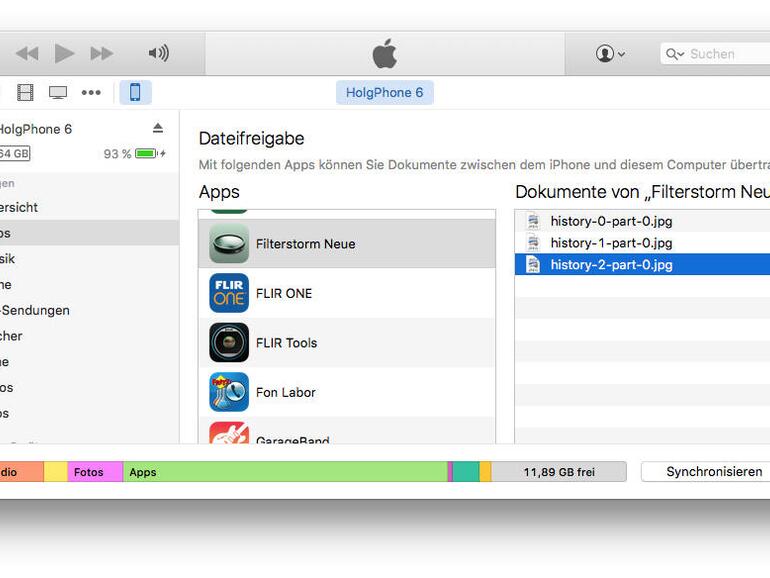Screen dimensions: 770x578
Task: Click the FLIR ONE app icon
Action: (x=229, y=293)
